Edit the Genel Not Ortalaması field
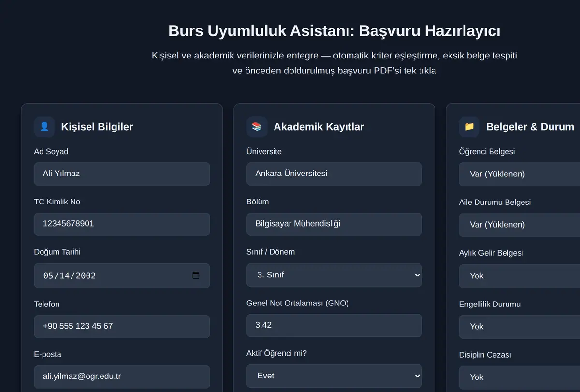 [334, 326]
